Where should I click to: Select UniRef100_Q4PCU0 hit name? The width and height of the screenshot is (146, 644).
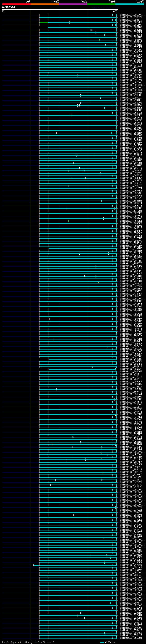[131, 281]
